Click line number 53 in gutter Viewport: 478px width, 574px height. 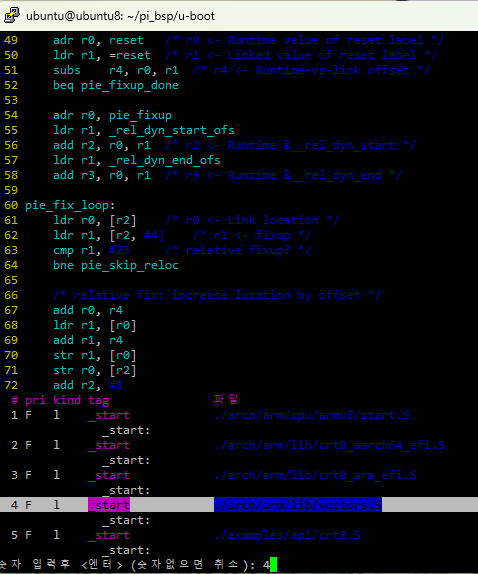click(11, 100)
